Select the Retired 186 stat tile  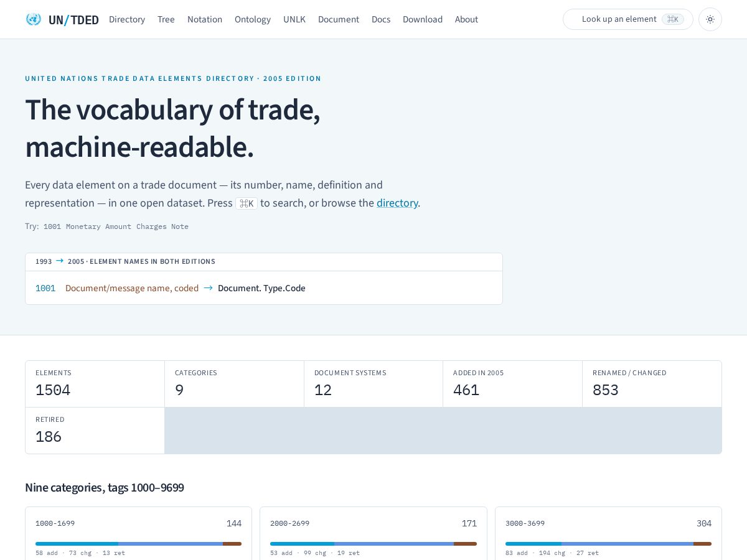coord(95,431)
